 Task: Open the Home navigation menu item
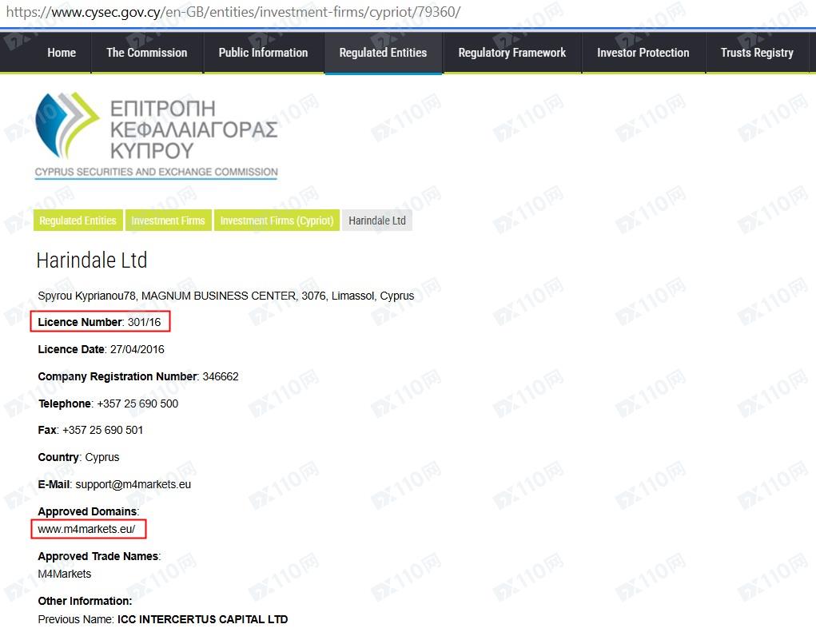click(x=62, y=53)
